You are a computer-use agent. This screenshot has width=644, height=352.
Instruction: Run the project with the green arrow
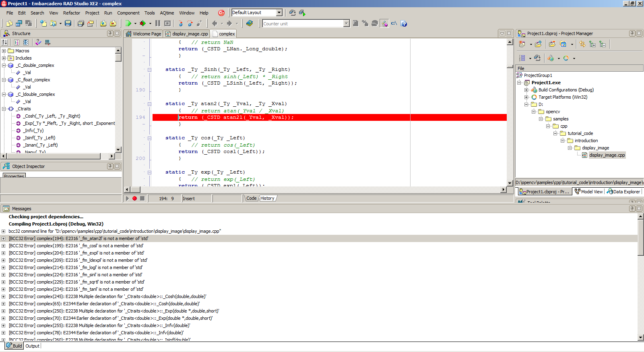pos(128,23)
